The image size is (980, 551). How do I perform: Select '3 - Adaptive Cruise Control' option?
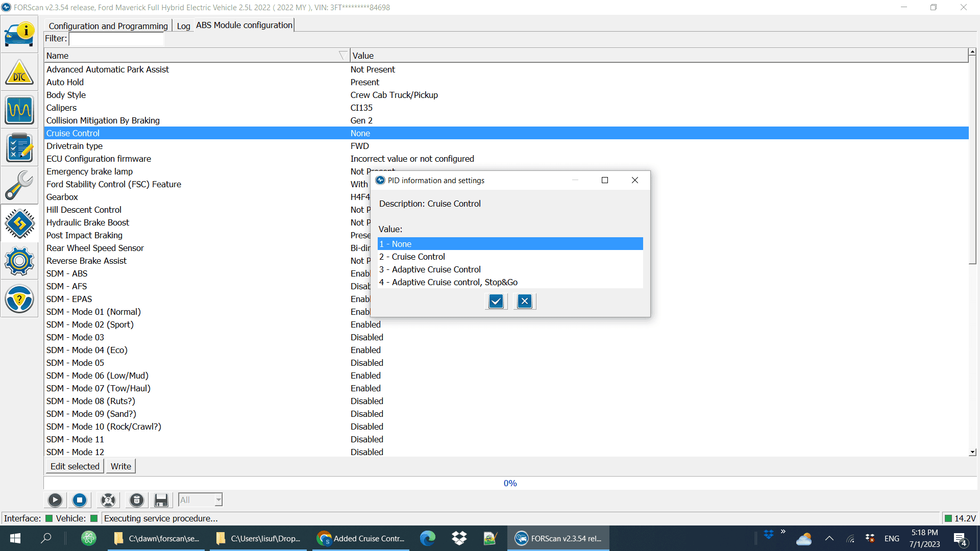point(510,269)
